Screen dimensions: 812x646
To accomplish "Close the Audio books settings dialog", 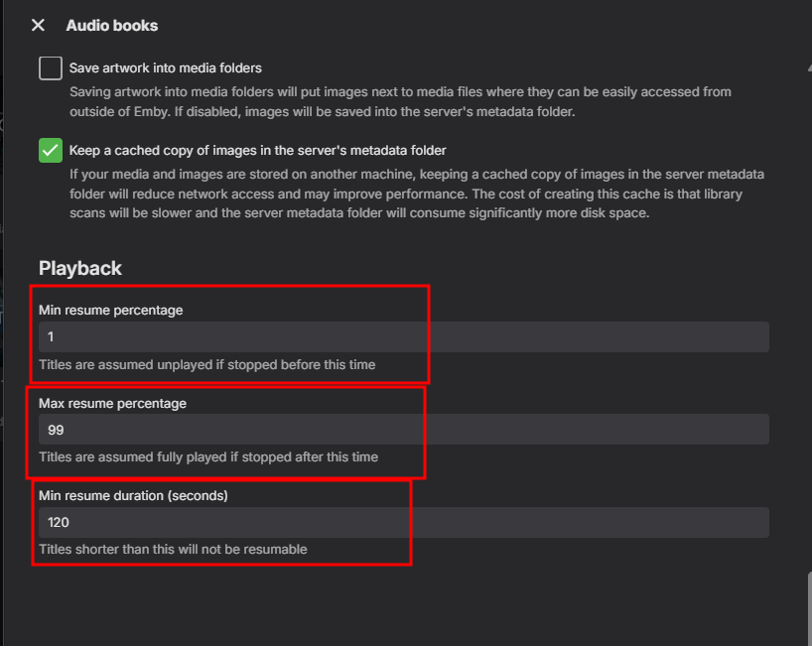I will (38, 25).
